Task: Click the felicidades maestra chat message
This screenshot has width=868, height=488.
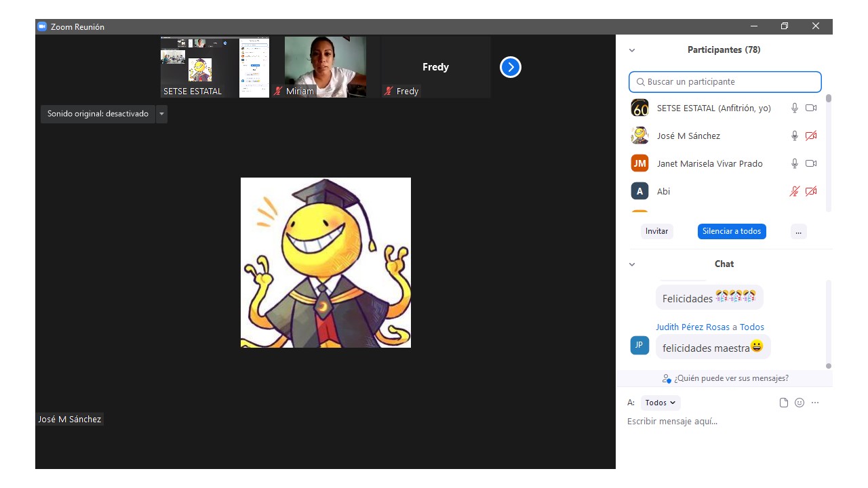Action: (x=713, y=348)
